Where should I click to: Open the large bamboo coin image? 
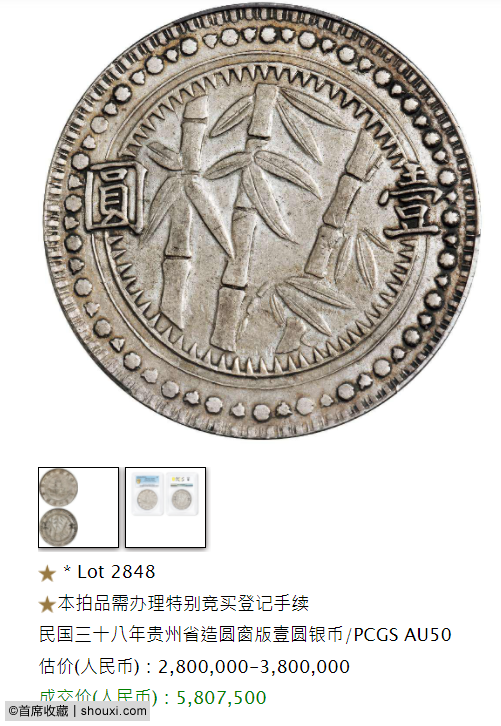(x=261, y=220)
